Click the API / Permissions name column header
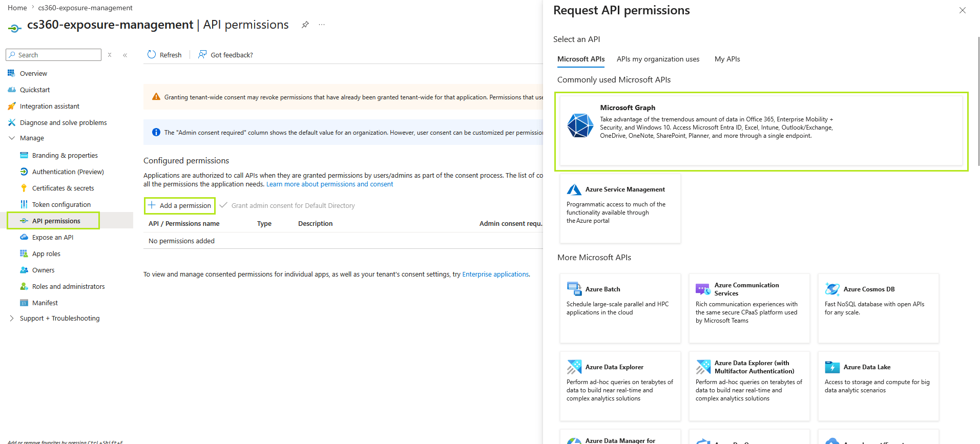980x444 pixels. click(x=184, y=224)
